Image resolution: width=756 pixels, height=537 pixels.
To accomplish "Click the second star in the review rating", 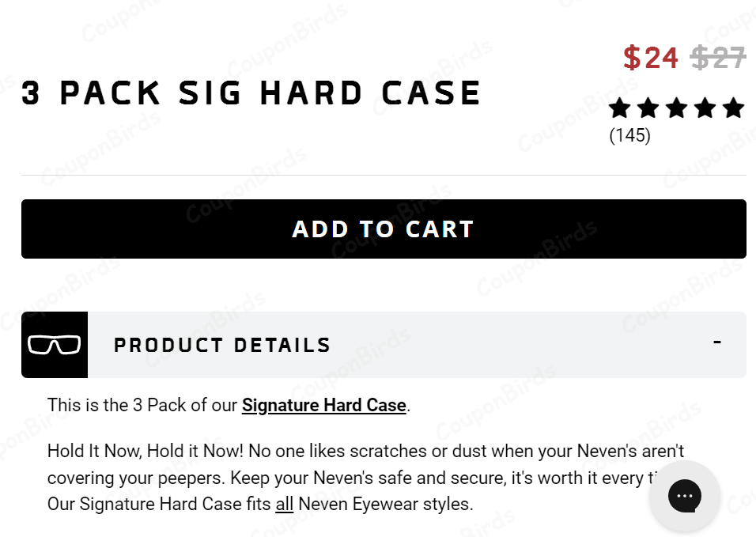I will pyautogui.click(x=648, y=108).
